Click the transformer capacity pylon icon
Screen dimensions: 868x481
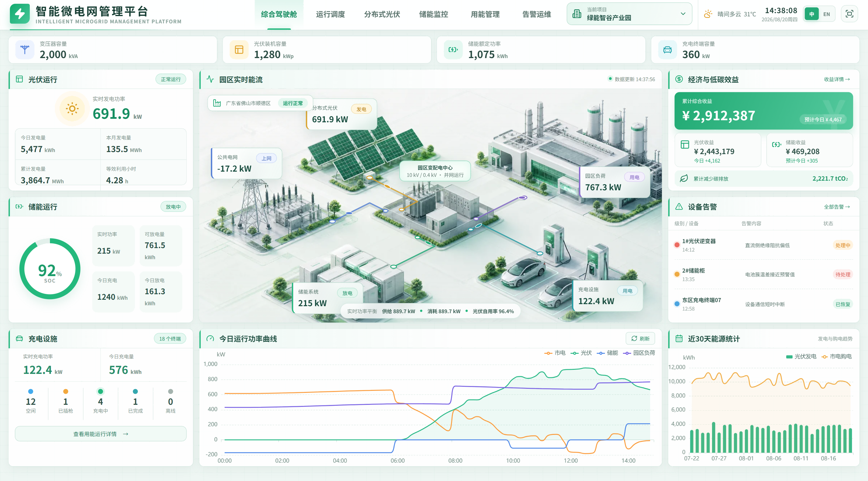25,50
